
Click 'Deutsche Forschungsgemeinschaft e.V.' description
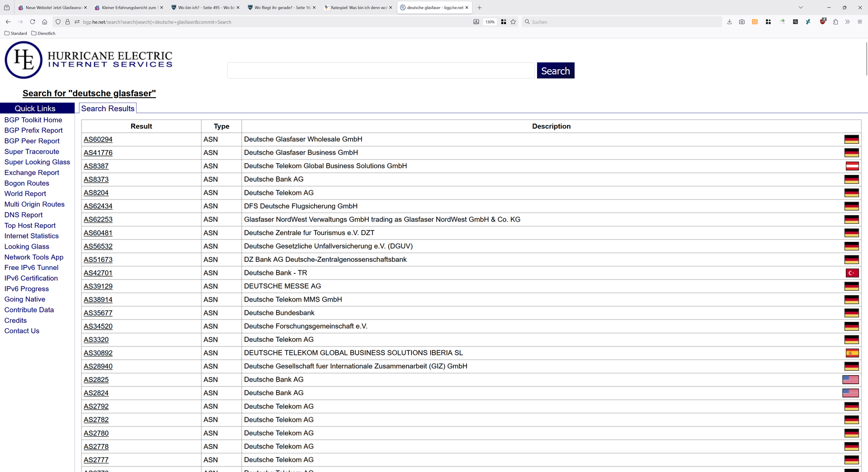[306, 326]
